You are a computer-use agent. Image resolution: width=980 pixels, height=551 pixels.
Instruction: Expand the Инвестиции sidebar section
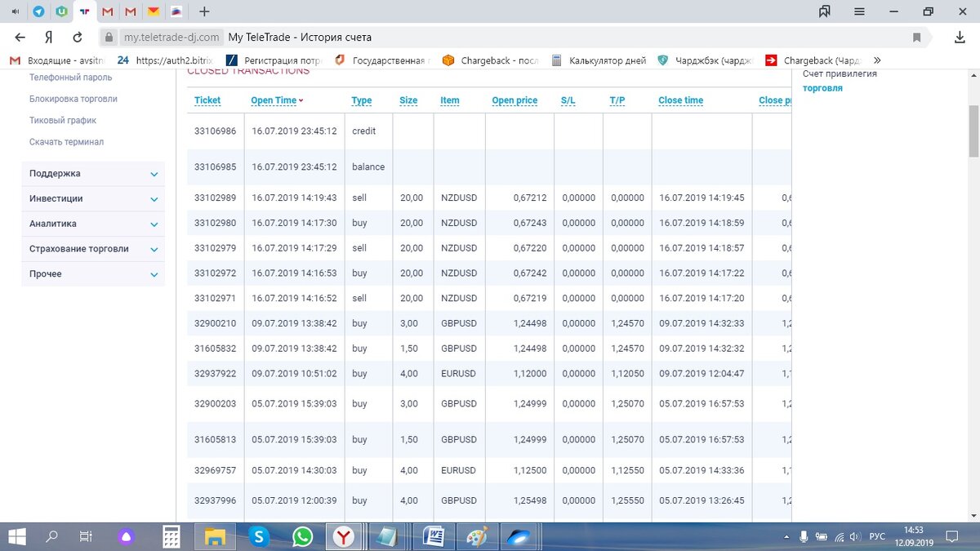93,198
